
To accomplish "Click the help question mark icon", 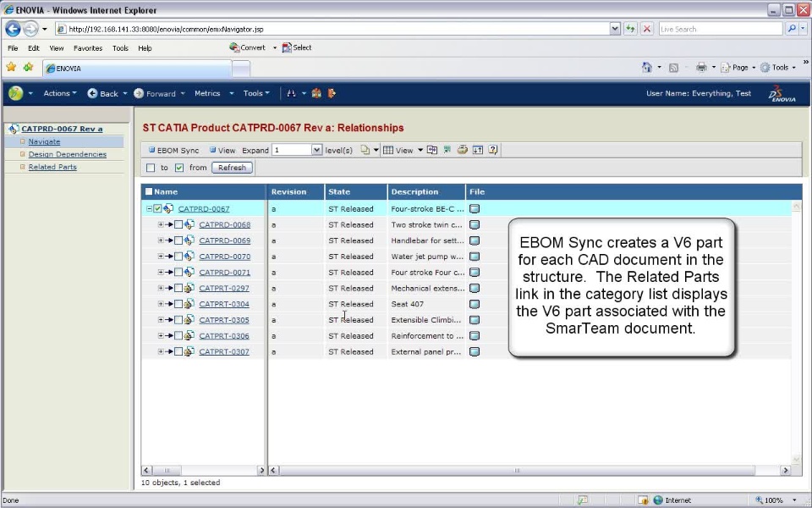I will (x=493, y=150).
